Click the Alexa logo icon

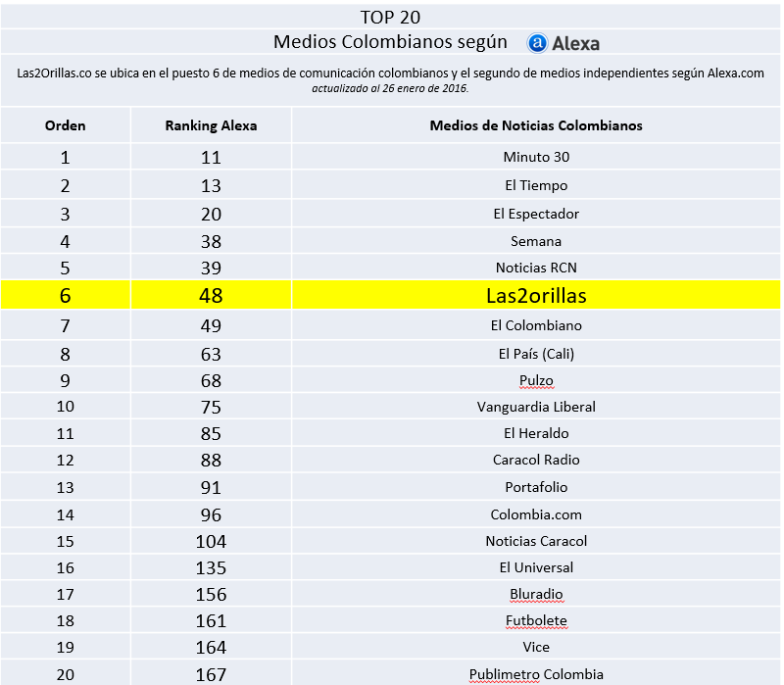537,43
